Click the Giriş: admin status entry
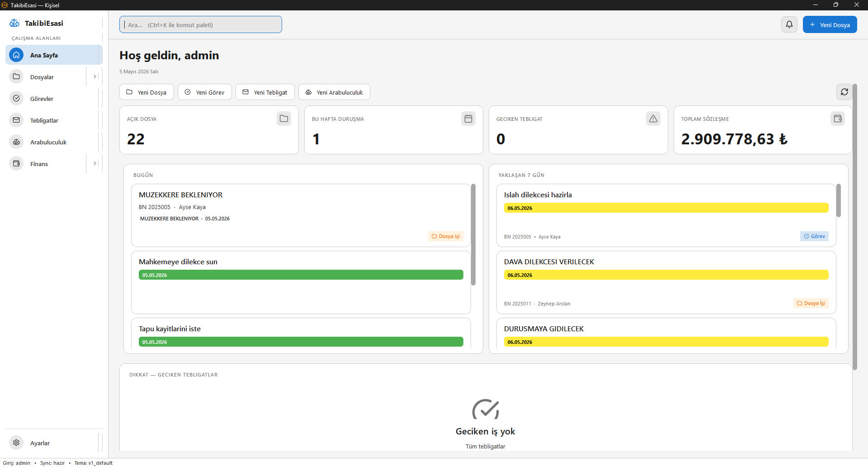This screenshot has width=868, height=467. pyautogui.click(x=17, y=463)
